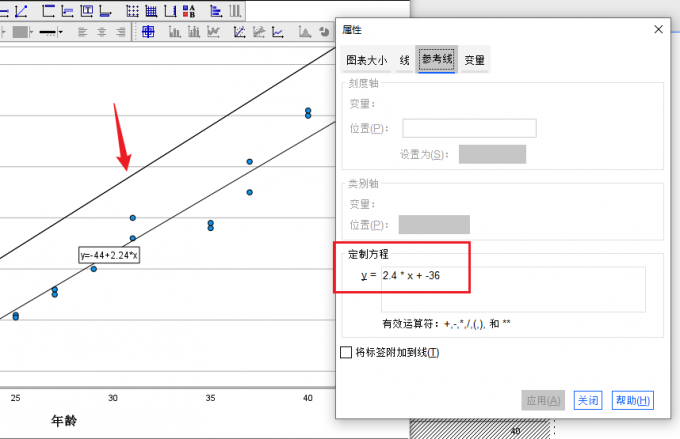680x439 pixels.
Task: Click the x-axis tick label '40'
Action: tap(308, 398)
